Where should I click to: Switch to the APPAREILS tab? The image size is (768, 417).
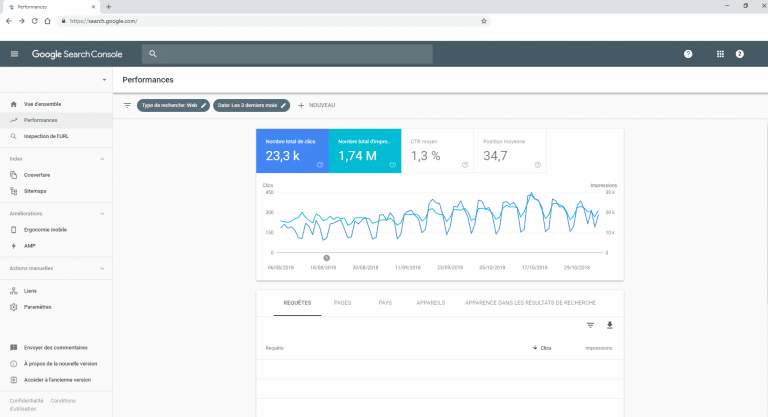click(x=431, y=303)
